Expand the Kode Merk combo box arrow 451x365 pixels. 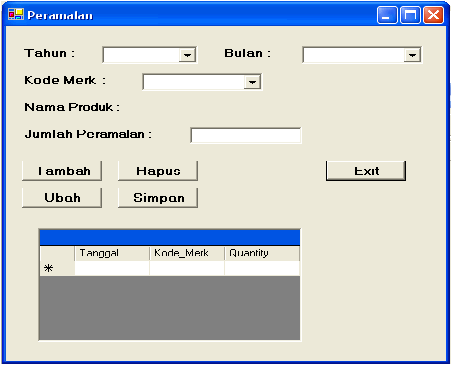[252, 82]
